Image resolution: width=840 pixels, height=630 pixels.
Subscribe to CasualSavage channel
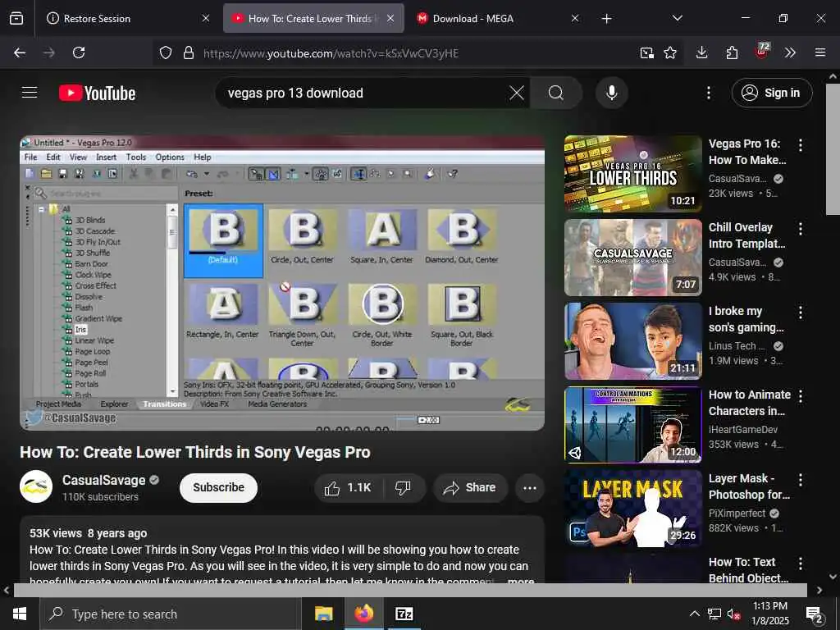[218, 487]
